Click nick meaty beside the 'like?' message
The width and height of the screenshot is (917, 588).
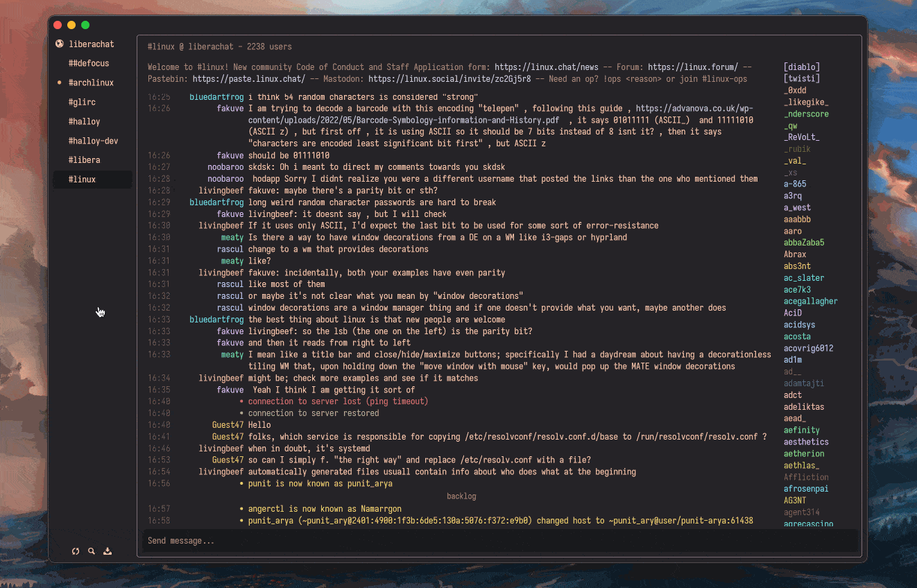click(232, 261)
